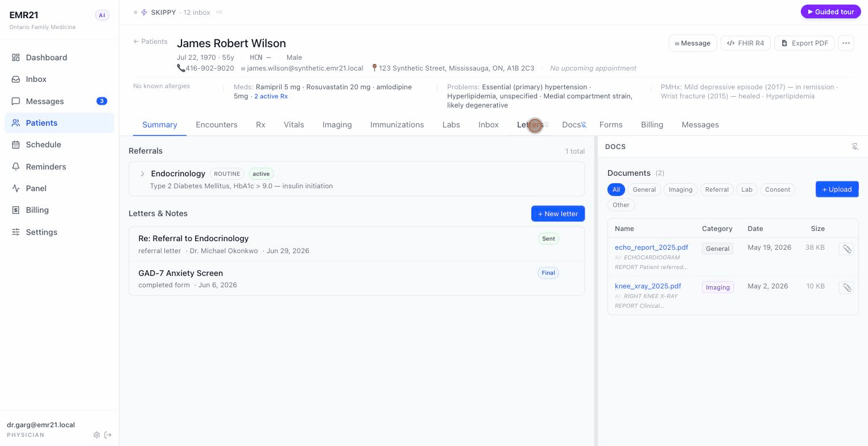Export the chart as PDF

pyautogui.click(x=804, y=43)
